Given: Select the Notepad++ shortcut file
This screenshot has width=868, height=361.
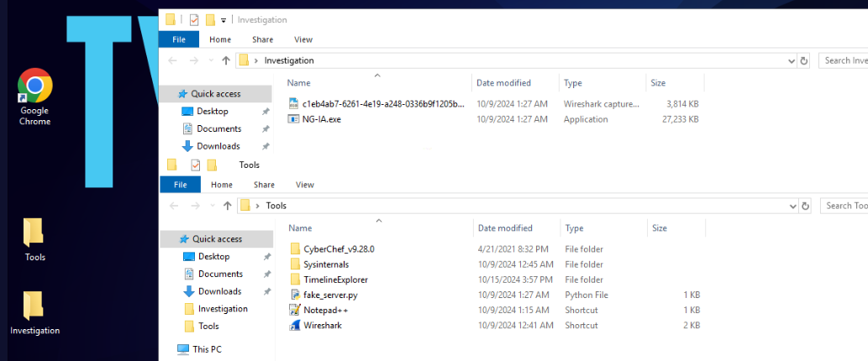Looking at the screenshot, I should (x=324, y=310).
